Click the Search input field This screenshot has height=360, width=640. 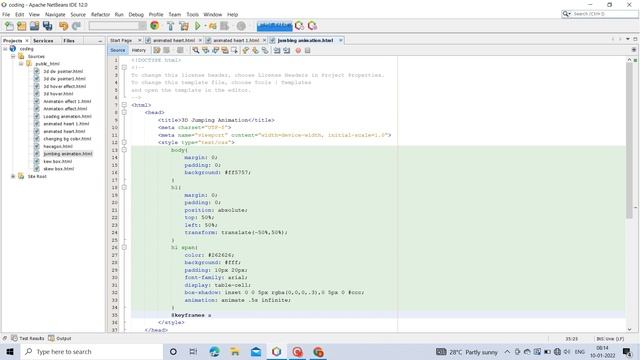604,14
